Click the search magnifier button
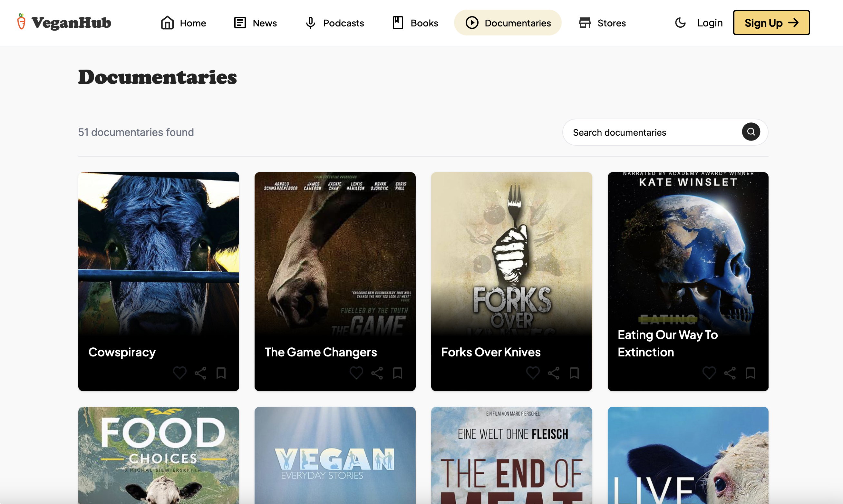 pyautogui.click(x=751, y=132)
